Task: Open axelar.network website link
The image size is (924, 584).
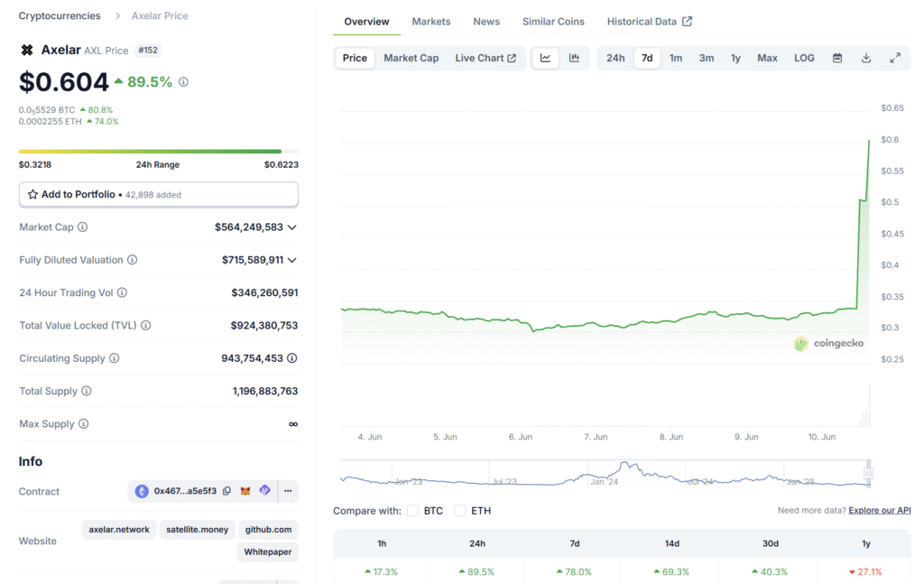Action: point(119,529)
